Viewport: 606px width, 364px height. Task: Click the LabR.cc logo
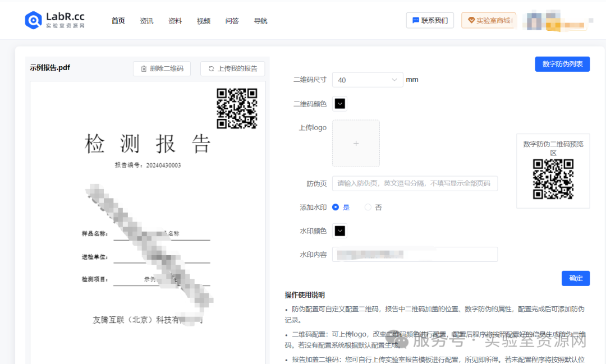pos(54,20)
